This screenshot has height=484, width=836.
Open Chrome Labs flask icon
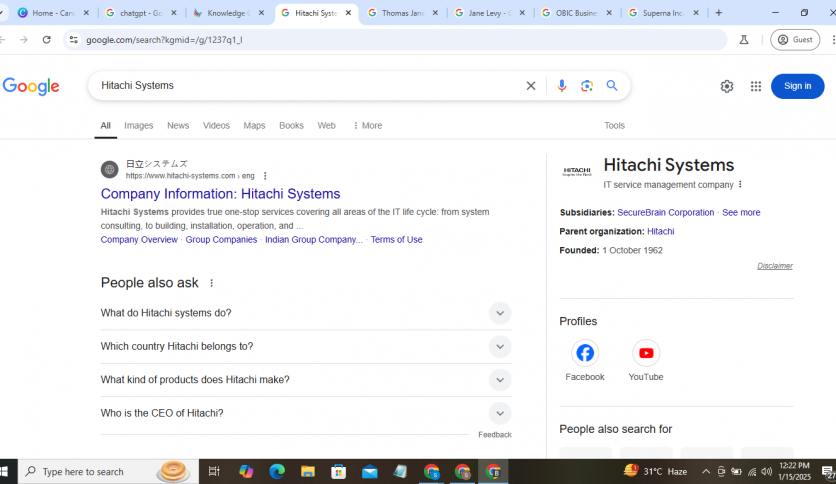[744, 39]
